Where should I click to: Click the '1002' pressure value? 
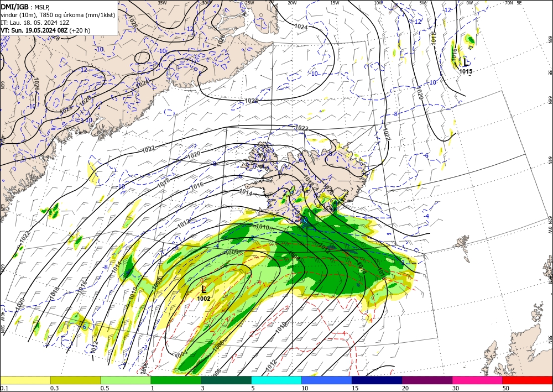pos(204,299)
